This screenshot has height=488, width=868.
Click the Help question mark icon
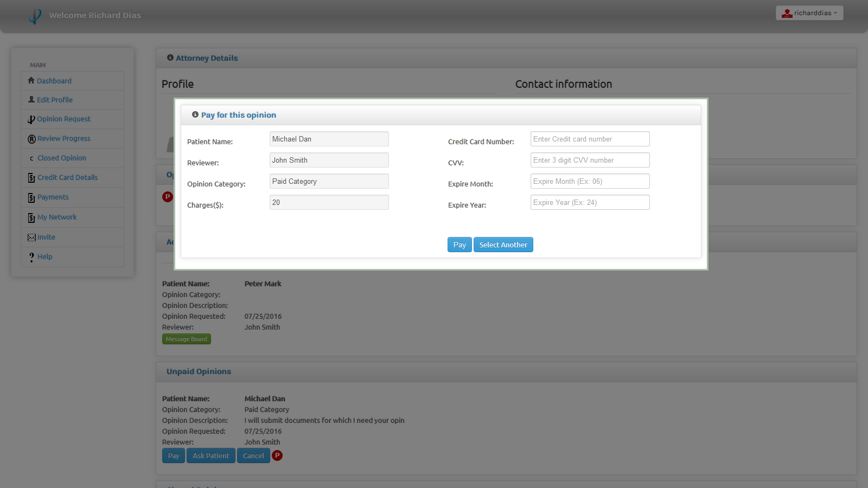[31, 256]
